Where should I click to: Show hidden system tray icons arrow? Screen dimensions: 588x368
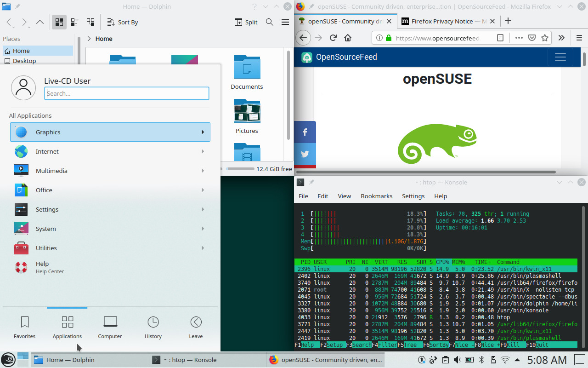pyautogui.click(x=517, y=360)
